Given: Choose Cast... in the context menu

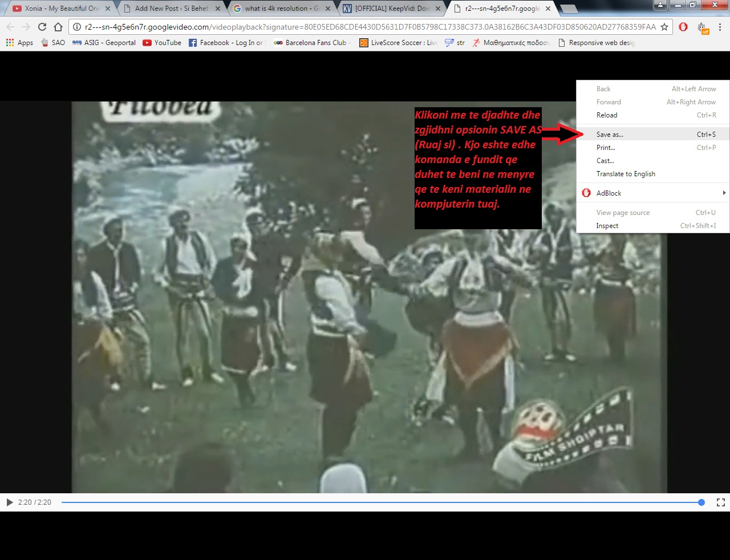Looking at the screenshot, I should pos(652,161).
